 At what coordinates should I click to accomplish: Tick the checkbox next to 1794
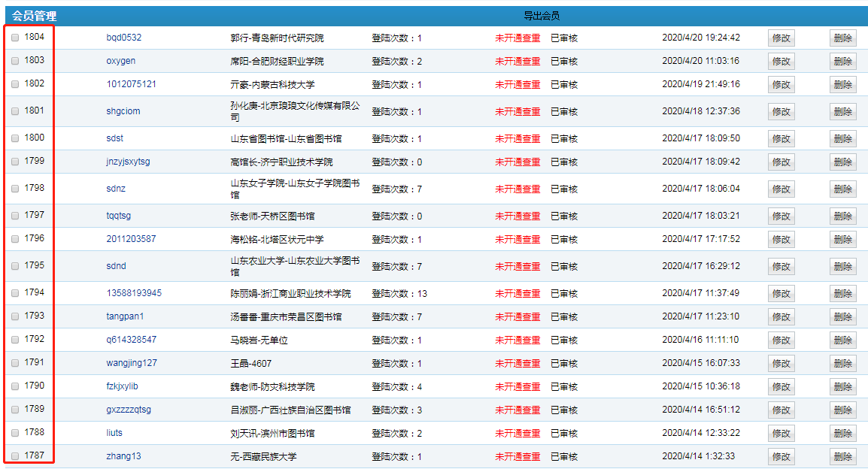15,293
